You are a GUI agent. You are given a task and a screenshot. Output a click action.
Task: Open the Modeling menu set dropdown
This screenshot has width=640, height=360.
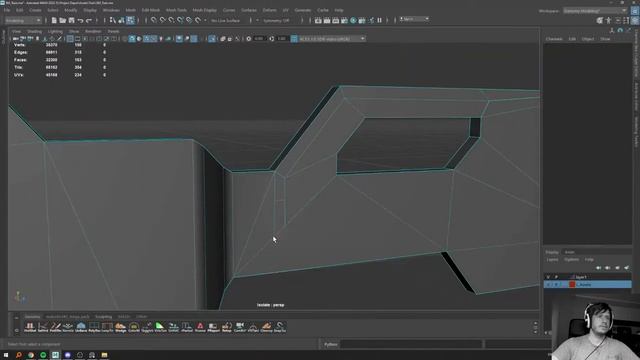coord(23,20)
